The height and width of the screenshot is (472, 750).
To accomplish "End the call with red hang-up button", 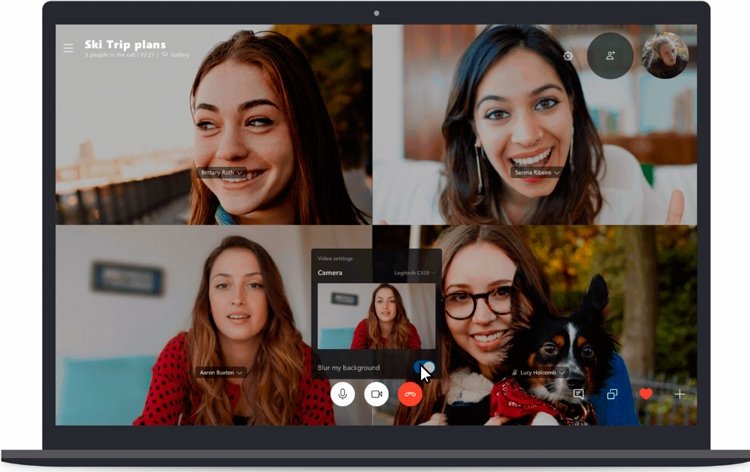I will [x=410, y=394].
